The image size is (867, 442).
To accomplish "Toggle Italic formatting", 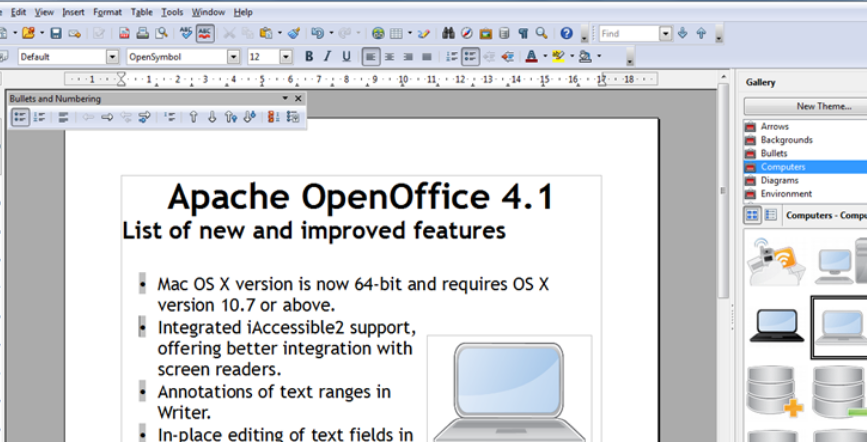I will tap(327, 56).
